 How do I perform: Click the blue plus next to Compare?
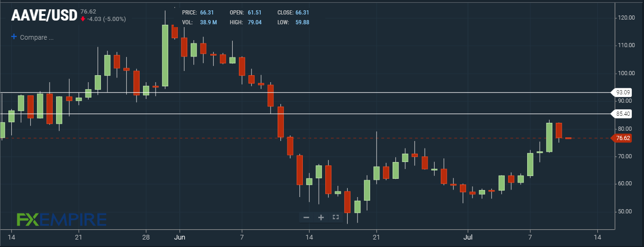point(14,37)
